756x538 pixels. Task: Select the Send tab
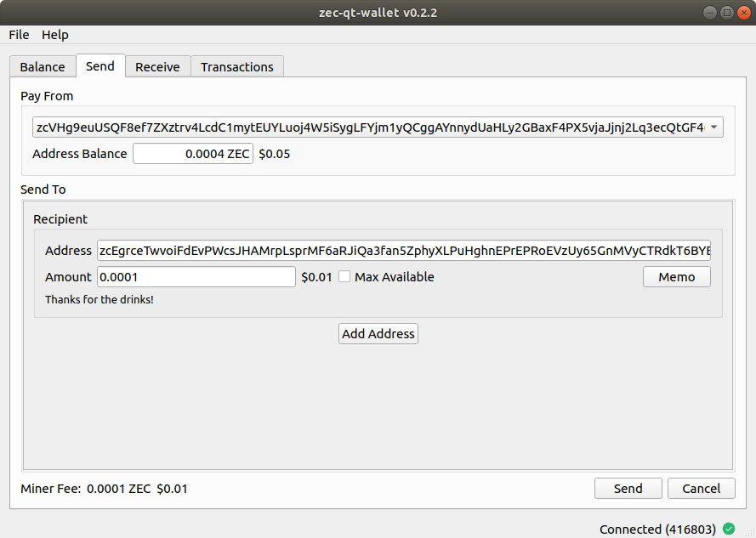click(x=100, y=66)
